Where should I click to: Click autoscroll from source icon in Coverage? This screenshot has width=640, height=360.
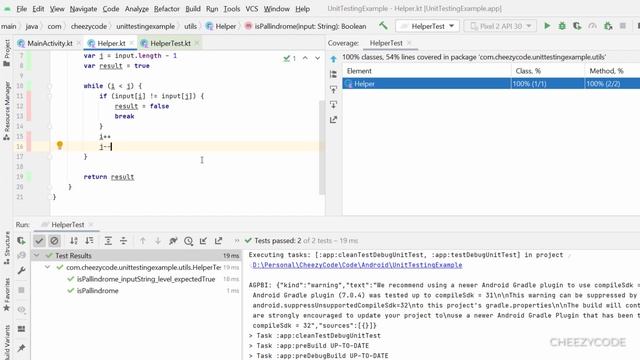(333, 104)
